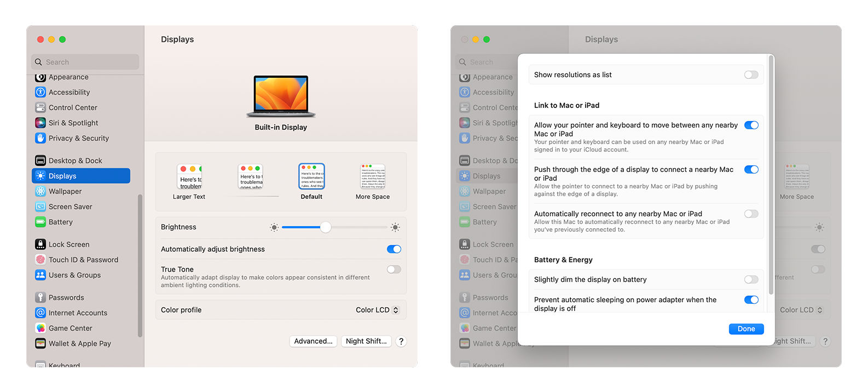Click the Wallet & Apple Pay icon in left window
Screen dimensions: 868x392
click(x=40, y=343)
